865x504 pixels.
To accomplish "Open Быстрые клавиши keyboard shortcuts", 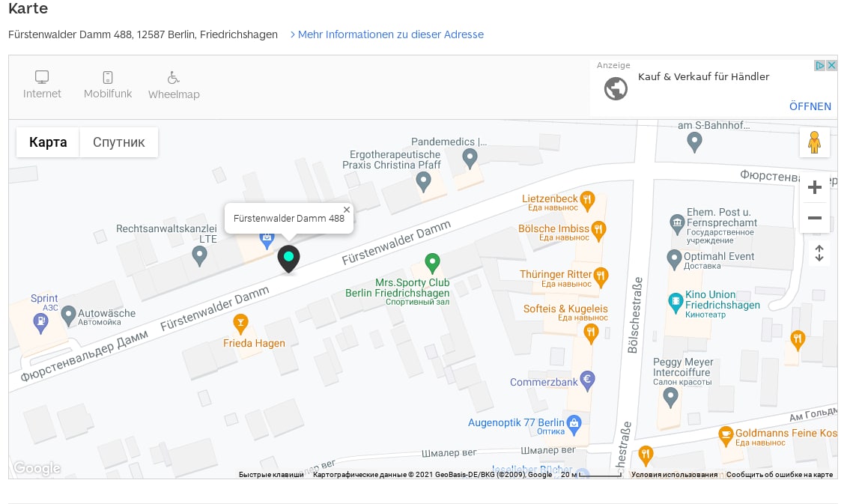I will (x=271, y=474).
